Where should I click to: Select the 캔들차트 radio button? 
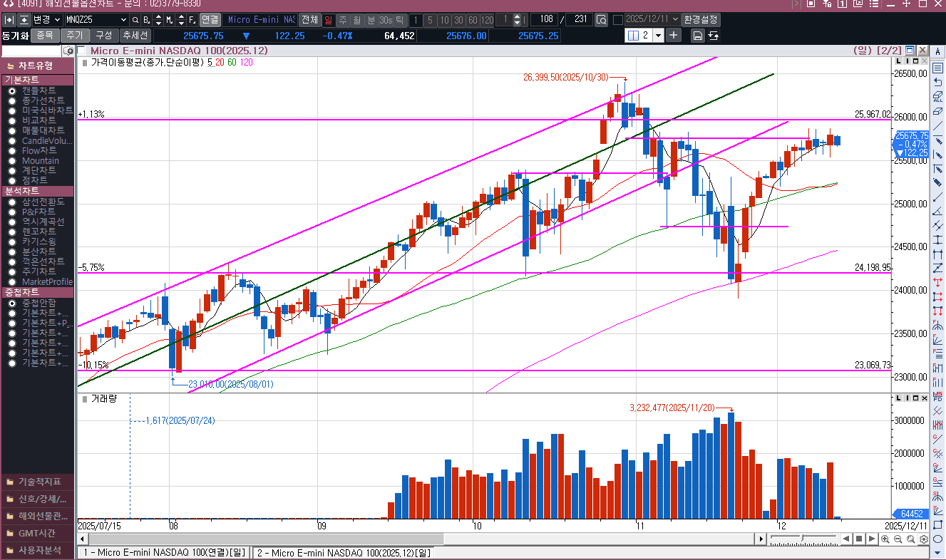(x=12, y=91)
